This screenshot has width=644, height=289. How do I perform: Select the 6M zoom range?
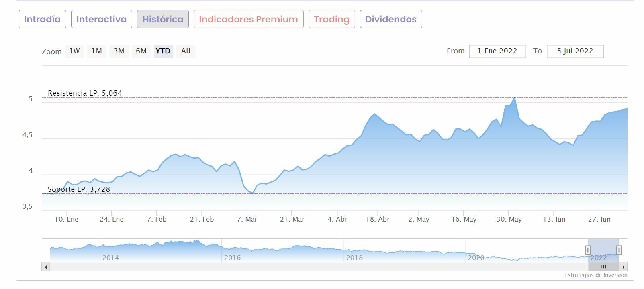pyautogui.click(x=141, y=51)
